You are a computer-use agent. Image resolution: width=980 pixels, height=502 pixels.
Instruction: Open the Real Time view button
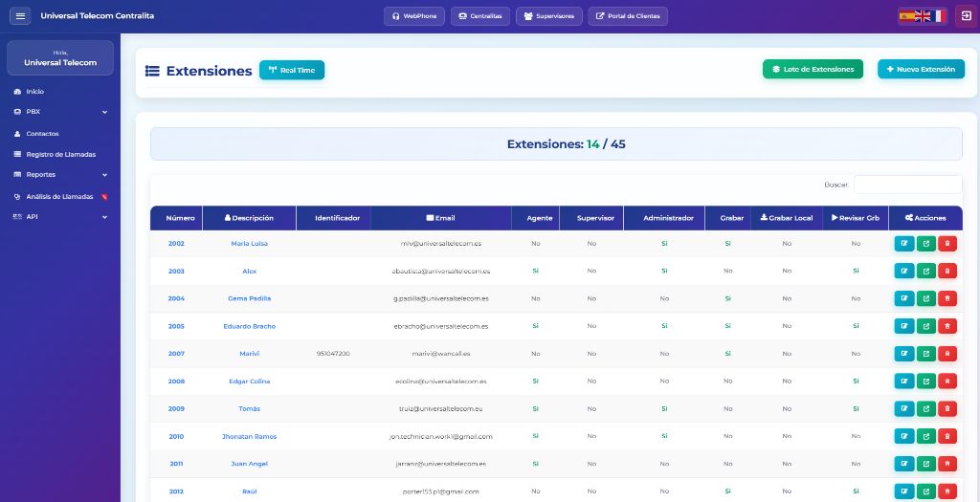[x=292, y=70]
